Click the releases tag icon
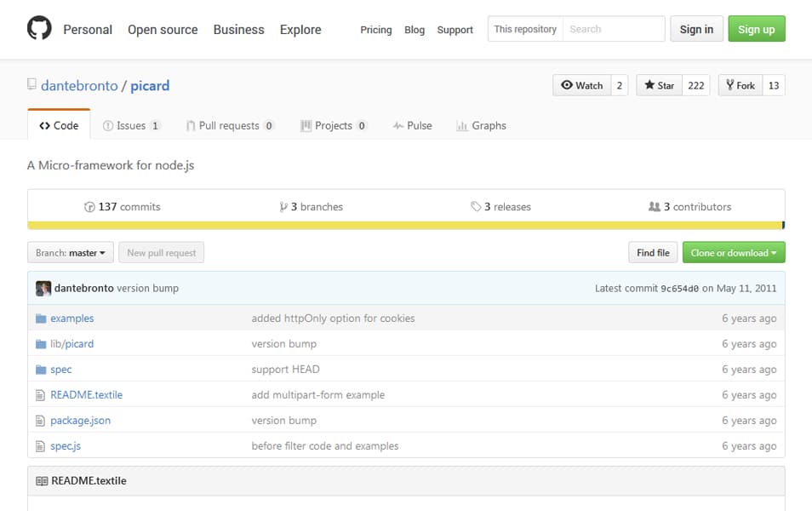 click(476, 207)
